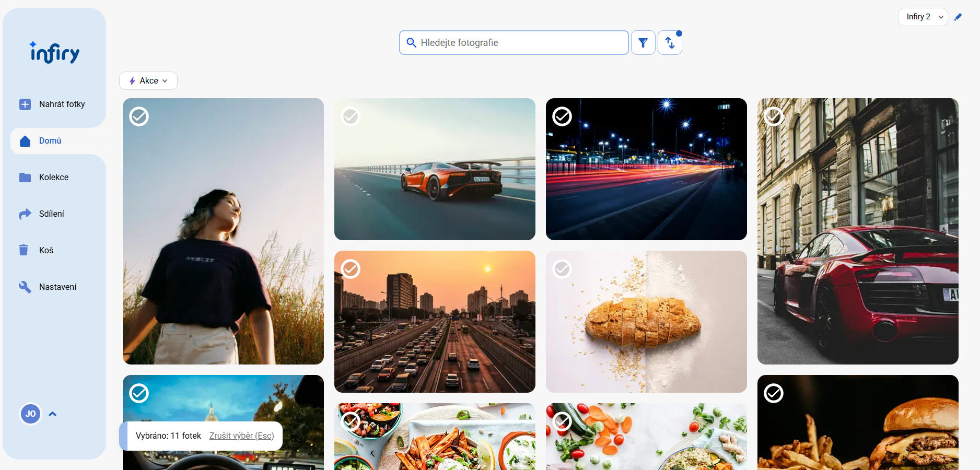
Task: Click the filter funnel icon
Action: [x=643, y=43]
